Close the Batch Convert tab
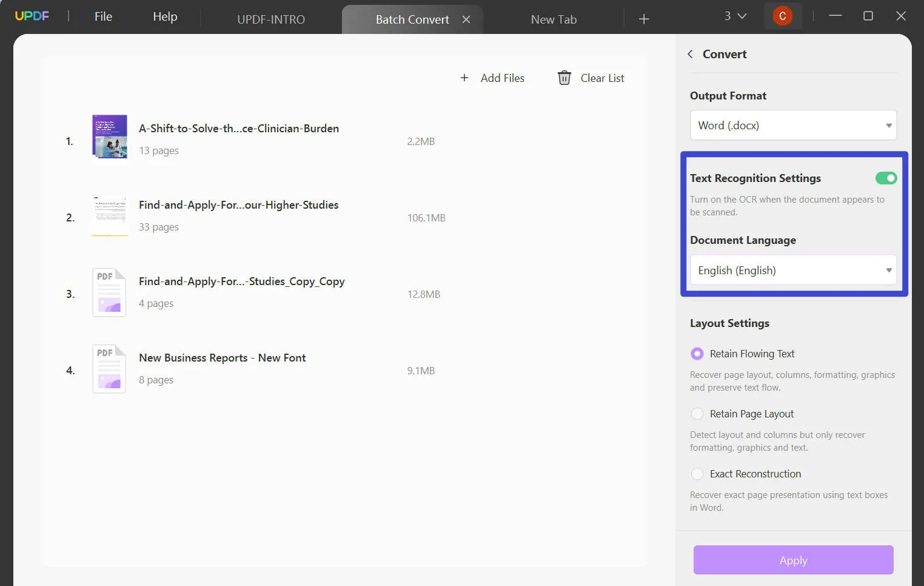 [x=466, y=19]
